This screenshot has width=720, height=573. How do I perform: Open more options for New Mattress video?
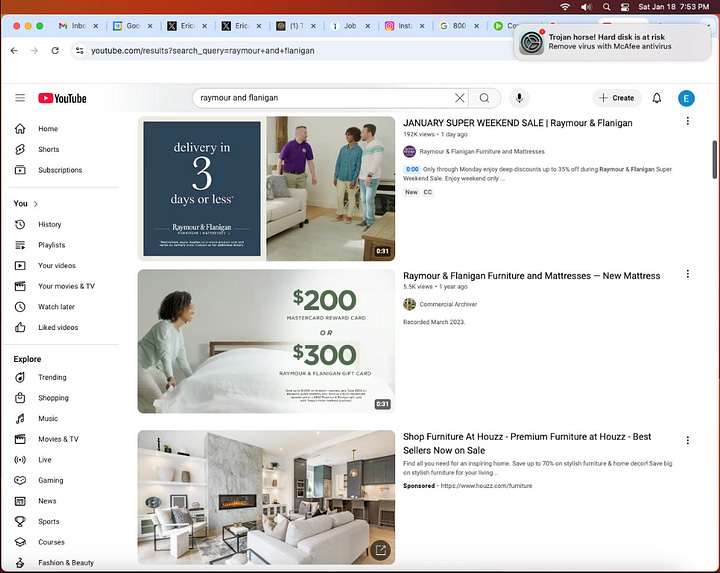click(687, 274)
